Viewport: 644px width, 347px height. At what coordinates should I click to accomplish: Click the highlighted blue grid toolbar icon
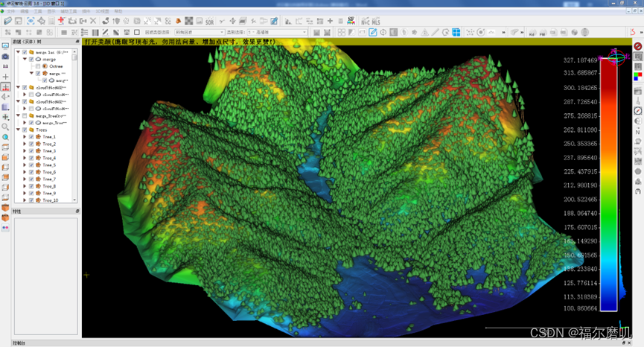coord(456,32)
